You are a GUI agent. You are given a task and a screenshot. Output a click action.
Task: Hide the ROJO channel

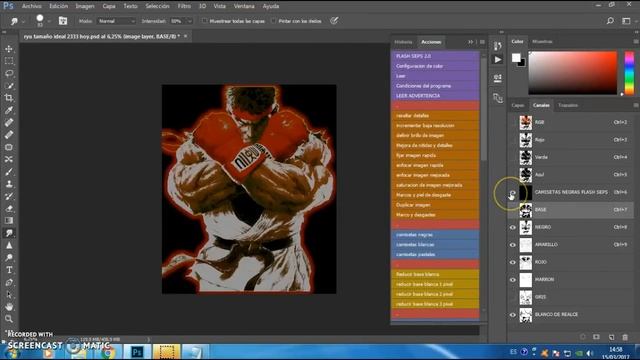(x=513, y=262)
